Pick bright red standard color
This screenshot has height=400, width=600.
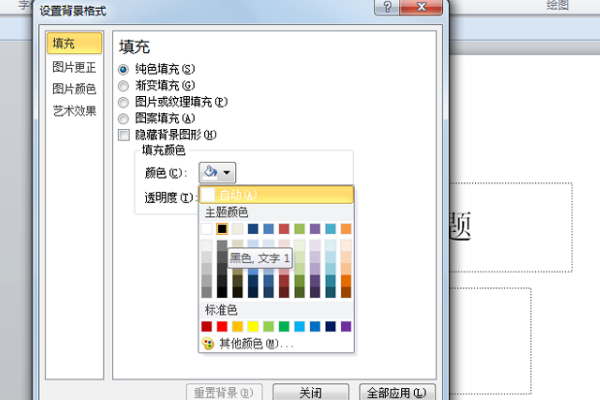pyautogui.click(x=222, y=327)
